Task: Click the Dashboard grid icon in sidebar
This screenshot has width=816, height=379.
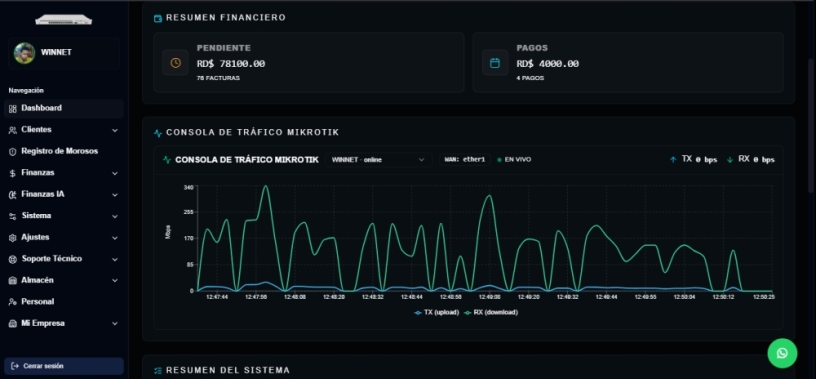Action: 12,108
